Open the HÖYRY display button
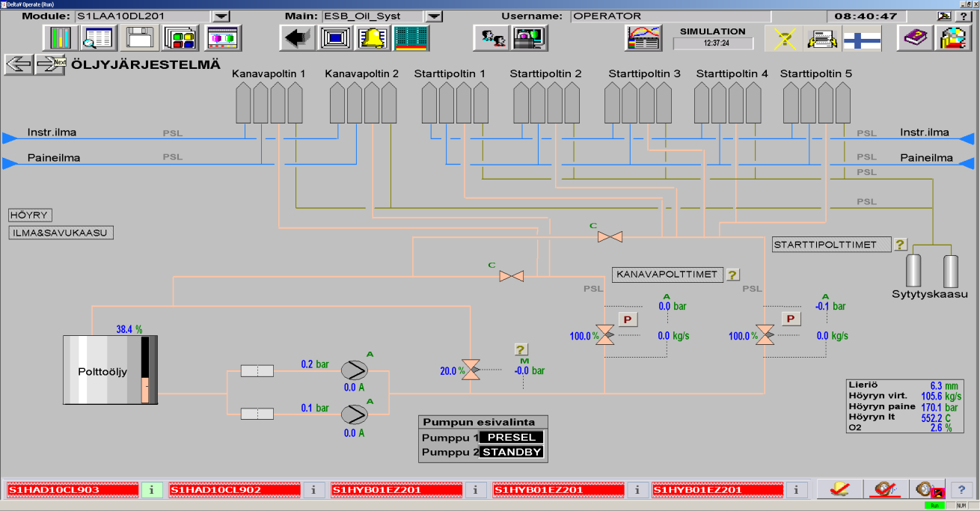This screenshot has height=511, width=980. tap(30, 215)
